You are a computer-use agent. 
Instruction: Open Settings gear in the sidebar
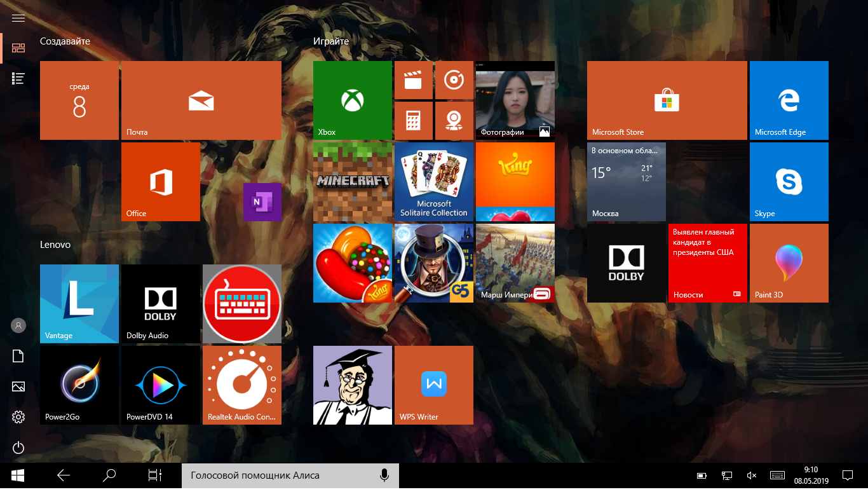[x=18, y=417]
